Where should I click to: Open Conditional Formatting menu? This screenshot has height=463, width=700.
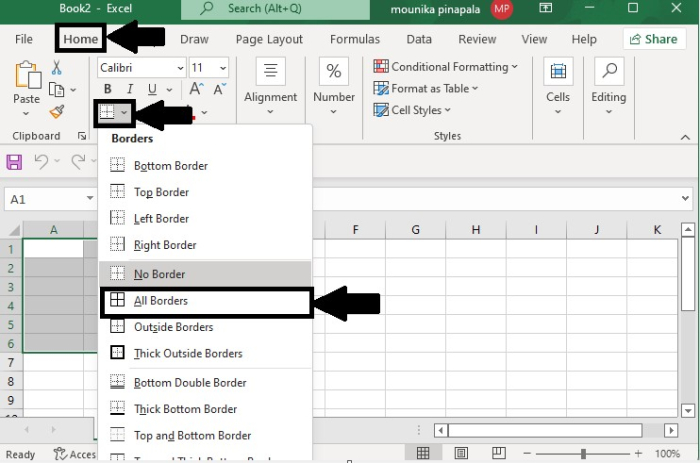(x=446, y=67)
